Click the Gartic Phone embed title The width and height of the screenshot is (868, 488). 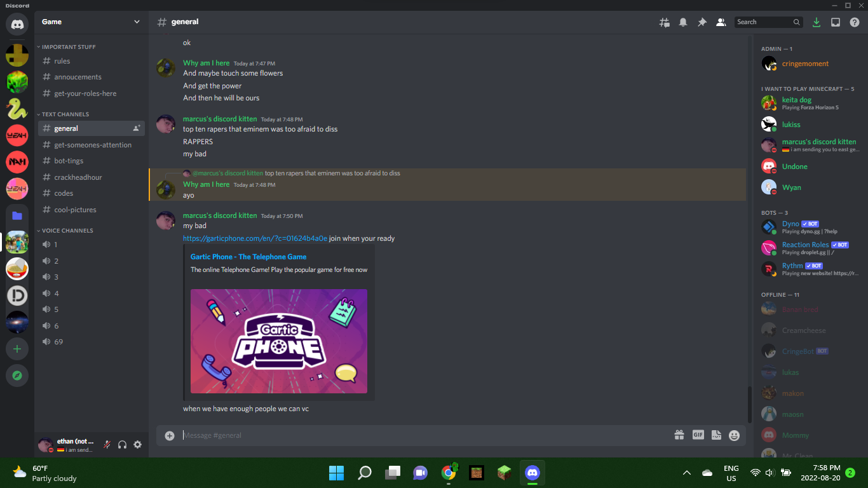click(x=248, y=257)
